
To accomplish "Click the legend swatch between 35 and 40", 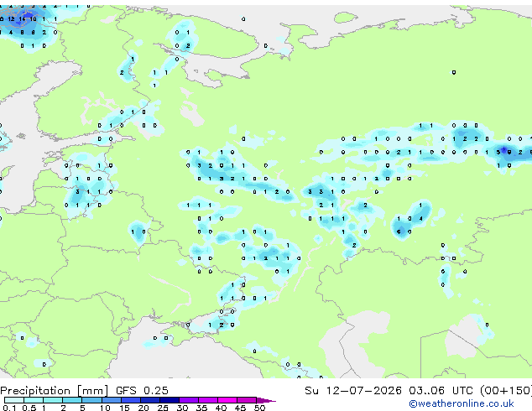I will (x=208, y=400).
